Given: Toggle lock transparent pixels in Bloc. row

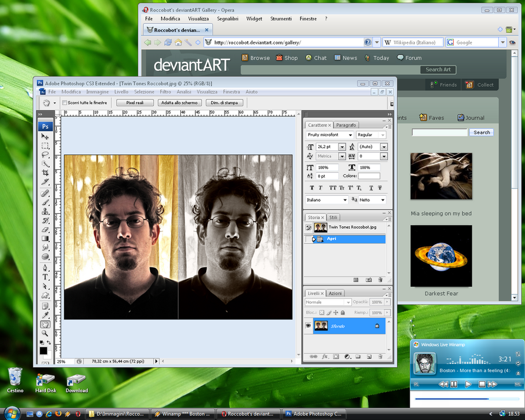Looking at the screenshot, I should click(x=321, y=312).
